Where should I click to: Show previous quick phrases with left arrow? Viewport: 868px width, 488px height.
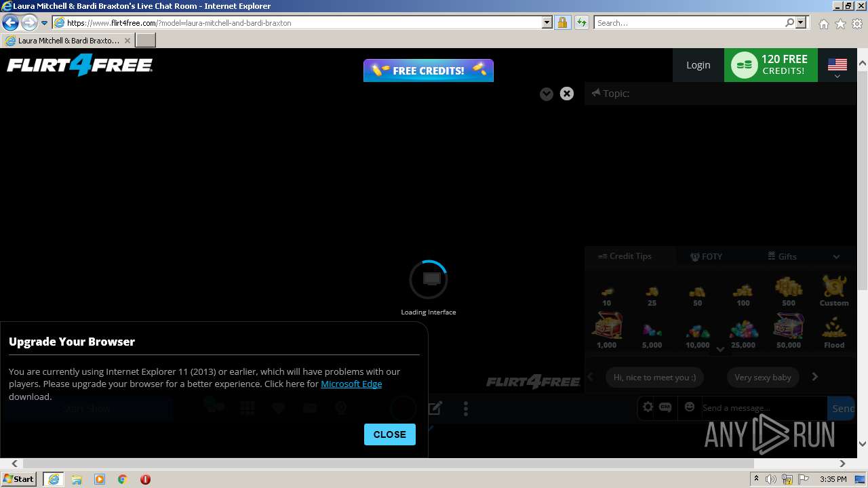click(591, 377)
